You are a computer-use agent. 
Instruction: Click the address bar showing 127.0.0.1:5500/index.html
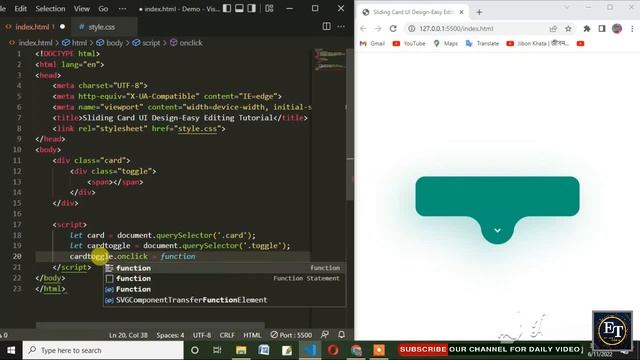pos(456,29)
